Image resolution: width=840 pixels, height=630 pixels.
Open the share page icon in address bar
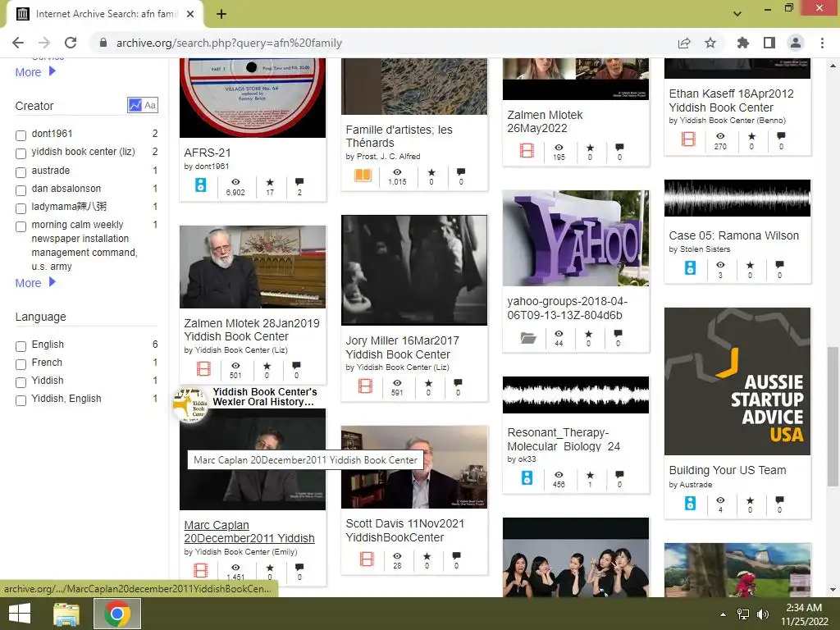684,43
